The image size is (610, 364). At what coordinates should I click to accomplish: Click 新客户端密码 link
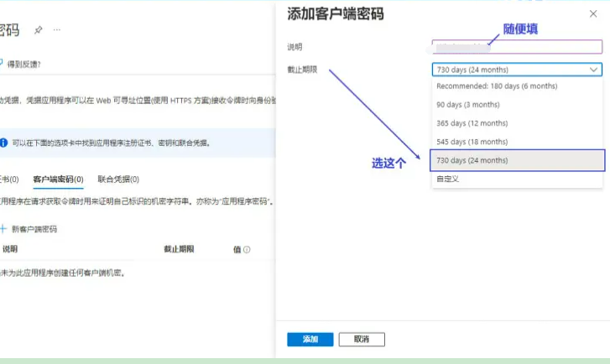click(x=34, y=229)
